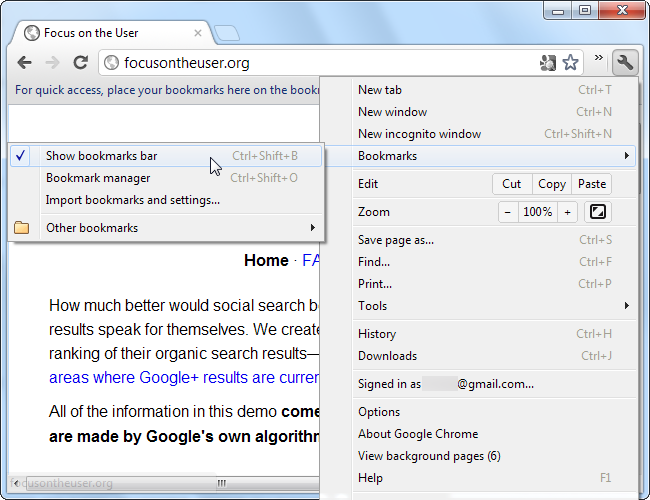The height and width of the screenshot is (500, 650).
Task: Click the Paste button
Action: click(592, 184)
